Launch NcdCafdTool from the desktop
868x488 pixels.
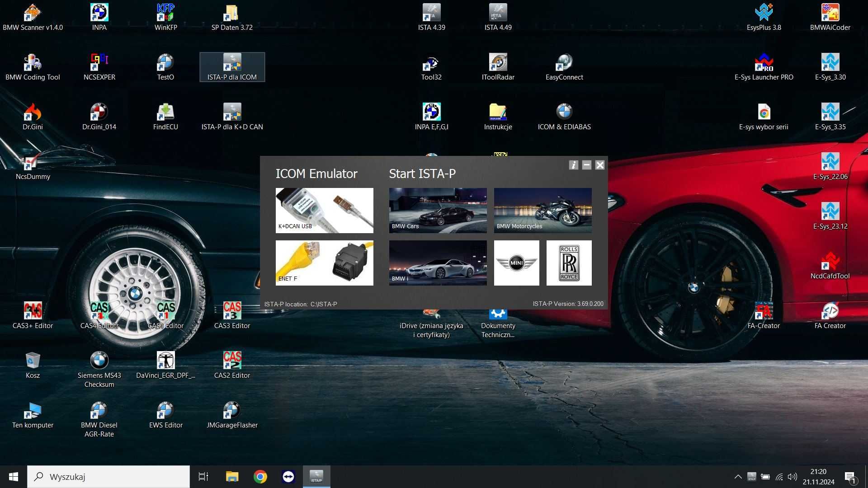click(x=830, y=267)
